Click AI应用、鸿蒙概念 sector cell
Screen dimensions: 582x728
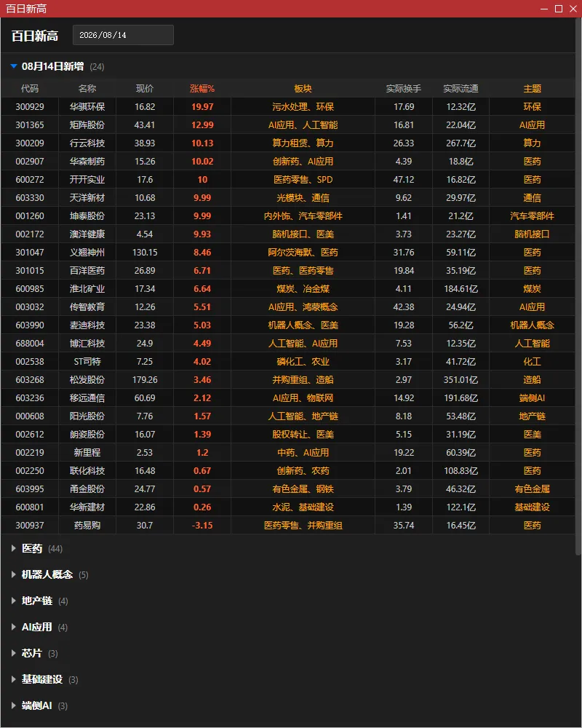click(x=303, y=307)
